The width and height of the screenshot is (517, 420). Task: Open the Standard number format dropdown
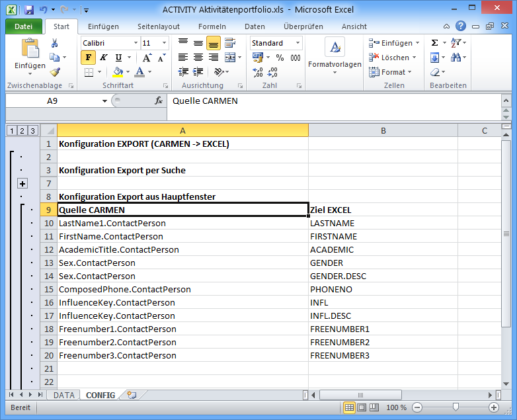coord(298,43)
